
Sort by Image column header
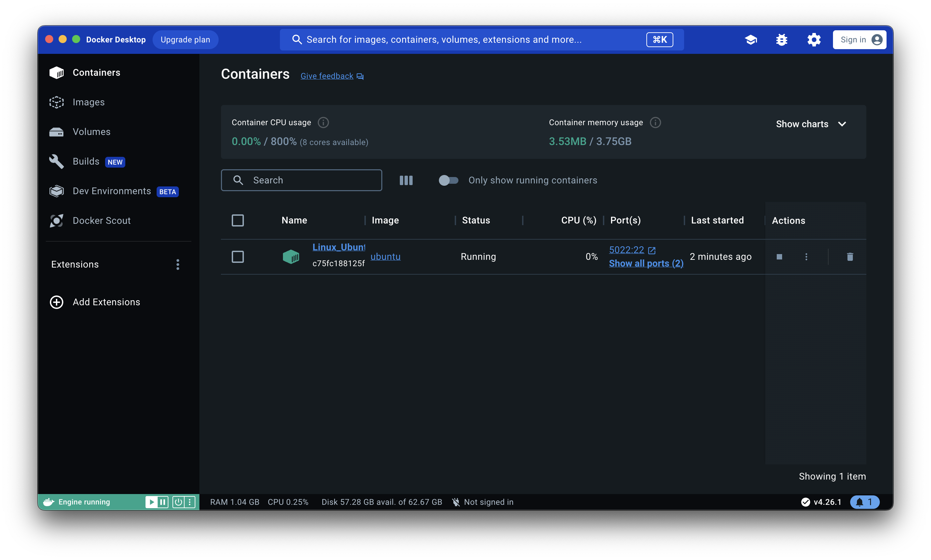tap(385, 220)
